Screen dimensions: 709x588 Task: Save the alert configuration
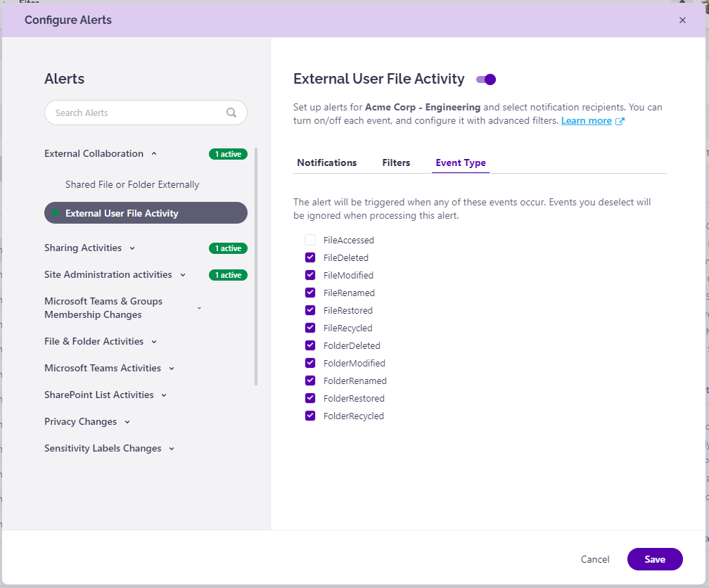[654, 559]
